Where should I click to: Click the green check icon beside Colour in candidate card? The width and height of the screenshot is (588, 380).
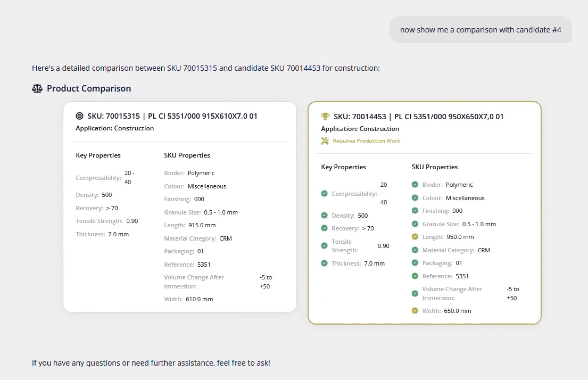tap(415, 197)
